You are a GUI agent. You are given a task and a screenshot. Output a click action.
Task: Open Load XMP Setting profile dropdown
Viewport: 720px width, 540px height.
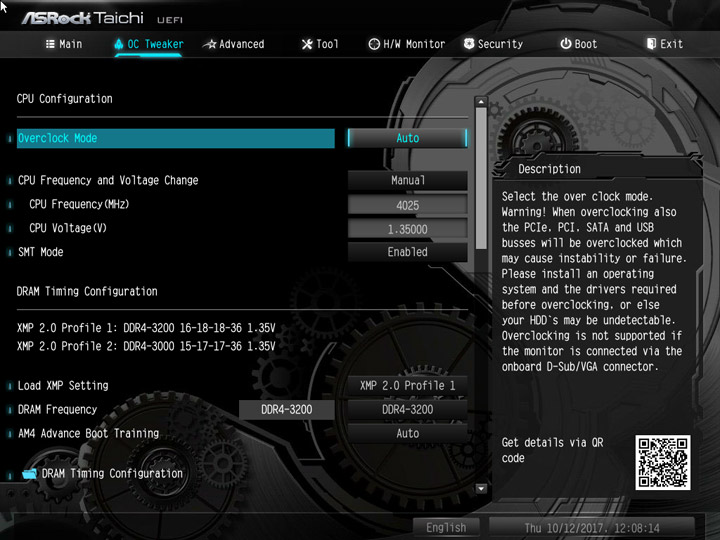(x=407, y=386)
